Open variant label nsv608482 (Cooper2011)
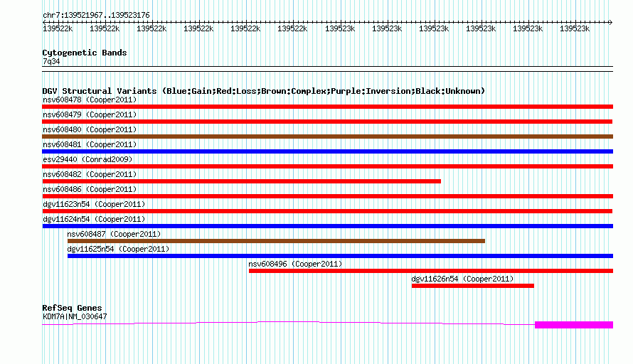The image size is (633, 364). [90, 174]
